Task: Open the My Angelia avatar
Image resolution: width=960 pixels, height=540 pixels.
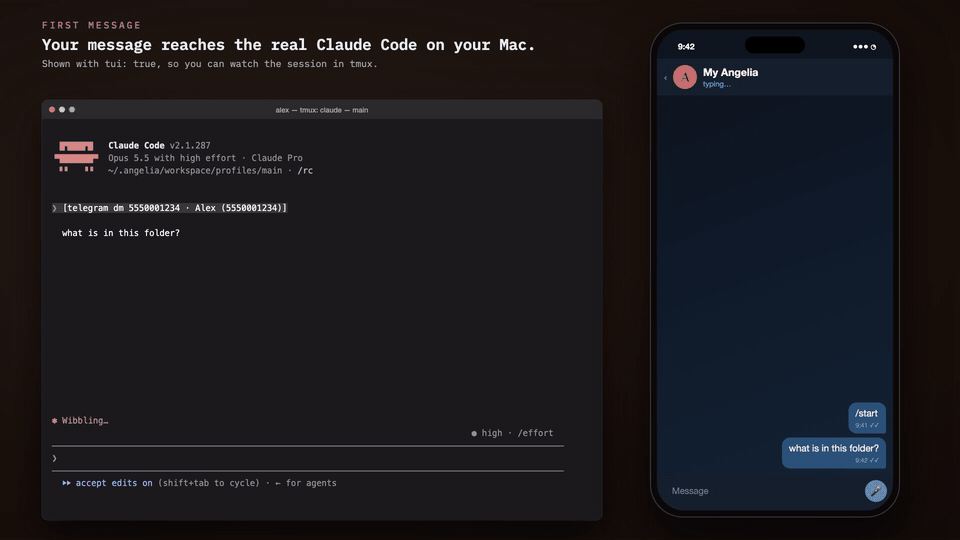Action: coord(684,77)
